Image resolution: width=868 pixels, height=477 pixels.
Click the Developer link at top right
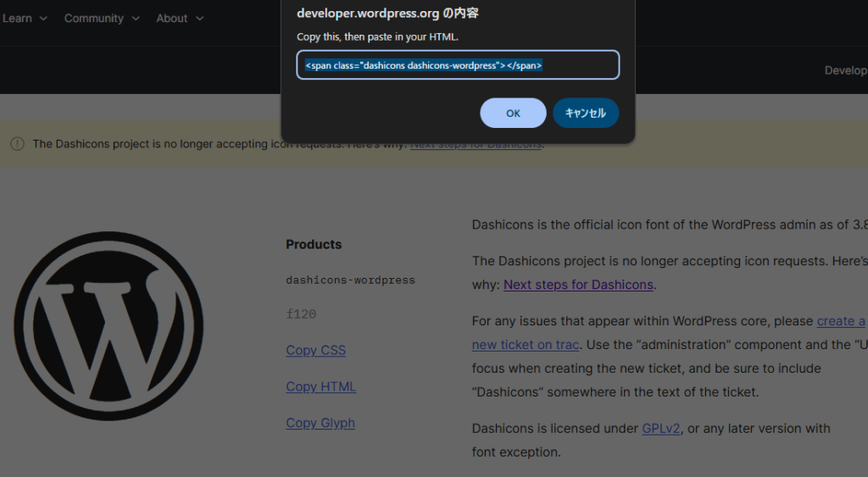(x=845, y=70)
